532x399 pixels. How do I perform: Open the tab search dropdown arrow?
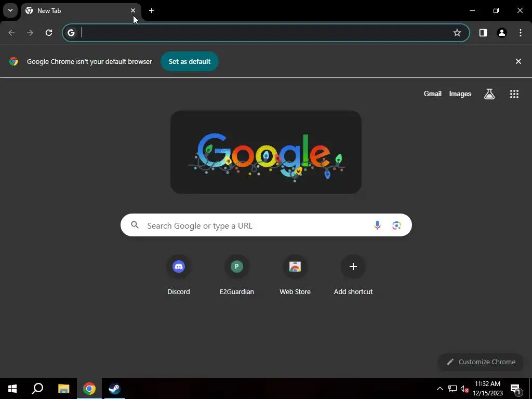pos(10,10)
